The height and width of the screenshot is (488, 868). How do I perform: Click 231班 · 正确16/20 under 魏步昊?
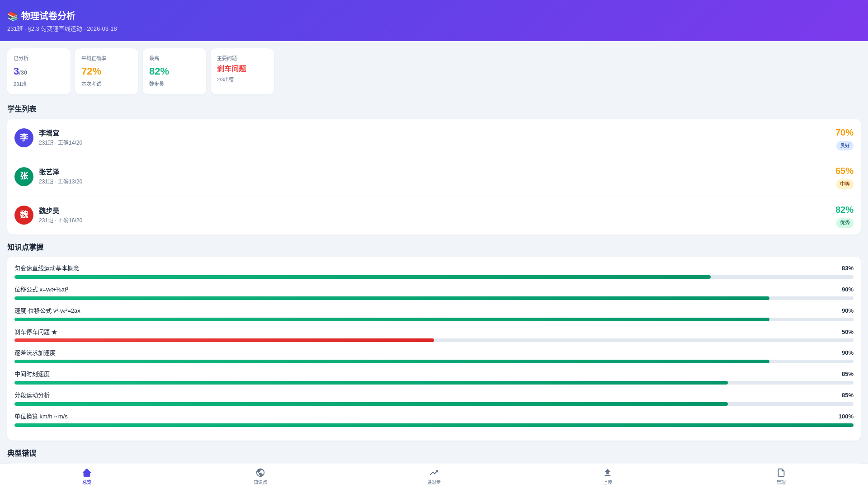(x=61, y=221)
